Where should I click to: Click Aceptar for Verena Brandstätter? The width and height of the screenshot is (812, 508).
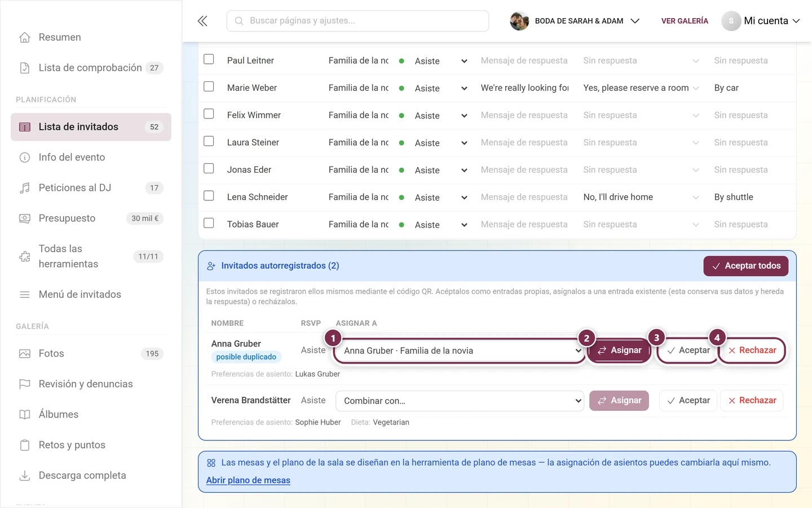click(x=688, y=401)
